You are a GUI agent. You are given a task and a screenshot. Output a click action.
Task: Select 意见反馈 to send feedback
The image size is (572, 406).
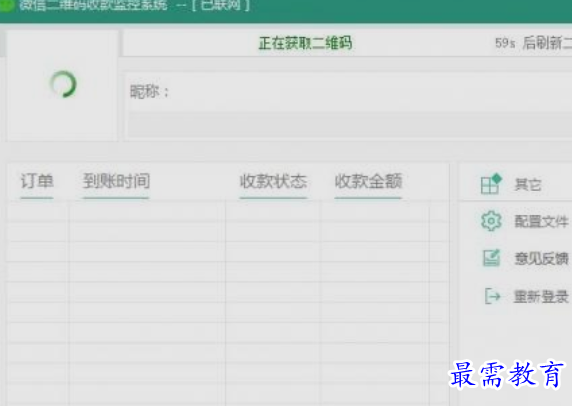[541, 258]
